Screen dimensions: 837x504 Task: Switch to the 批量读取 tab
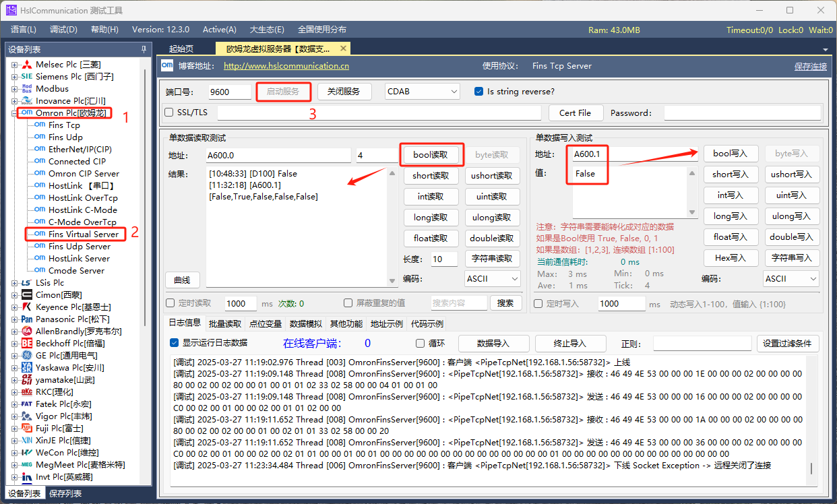[x=224, y=324]
